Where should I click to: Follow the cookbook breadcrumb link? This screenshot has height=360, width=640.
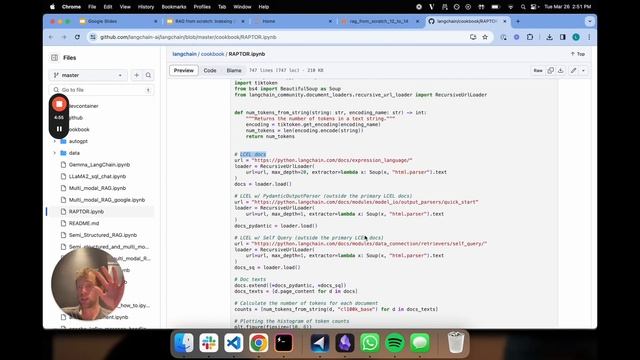coord(212,54)
